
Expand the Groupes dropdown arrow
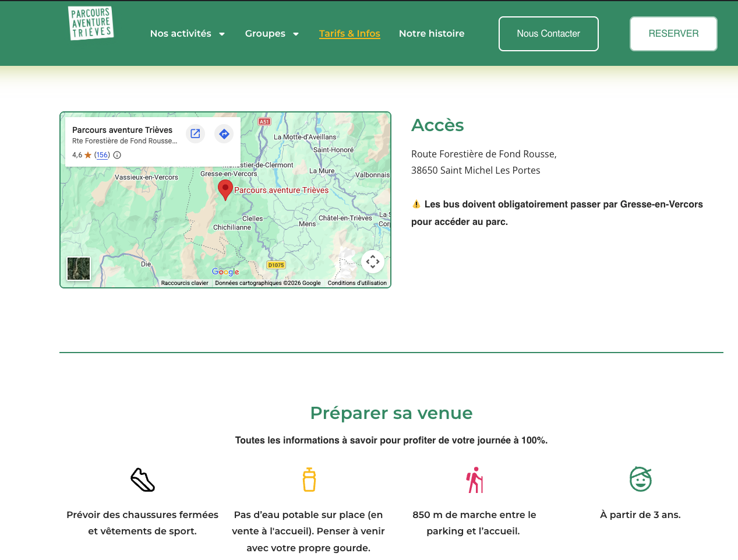point(296,34)
